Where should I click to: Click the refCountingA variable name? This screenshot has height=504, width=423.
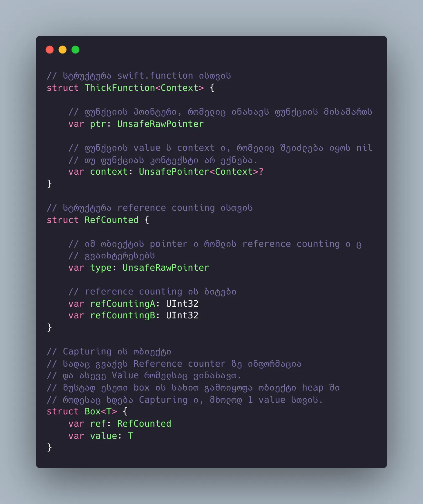pos(123,304)
